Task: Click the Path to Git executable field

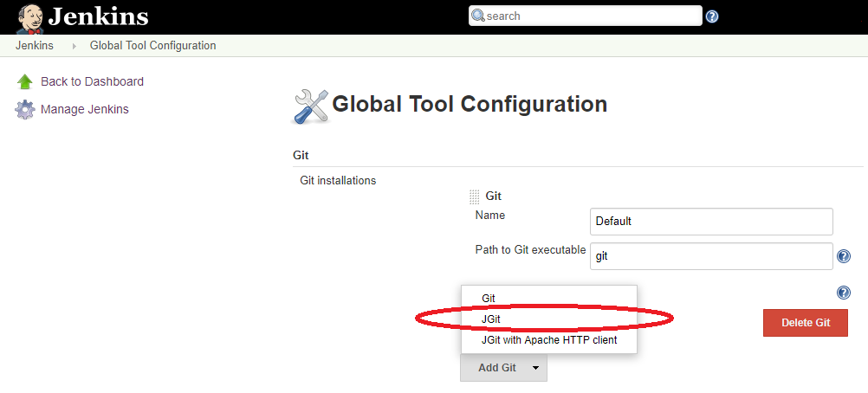Action: [x=711, y=256]
